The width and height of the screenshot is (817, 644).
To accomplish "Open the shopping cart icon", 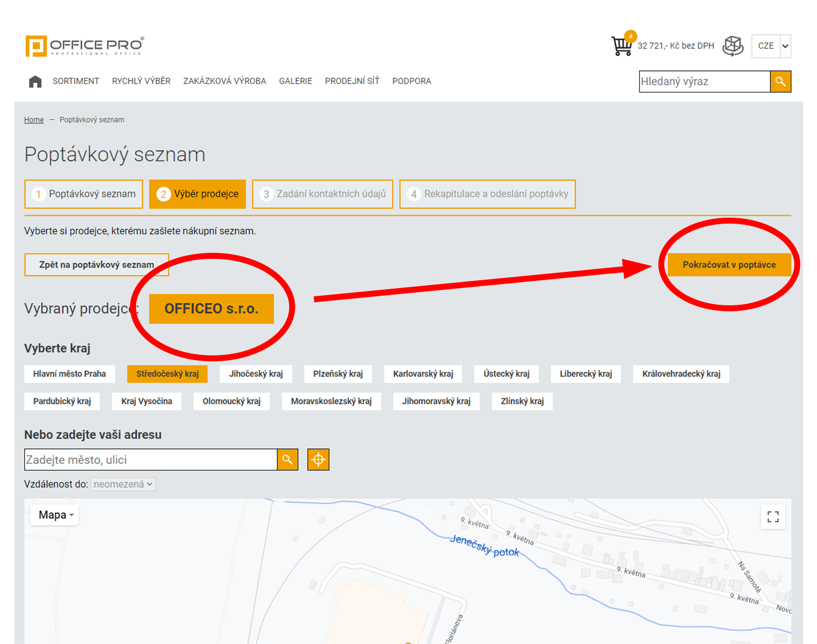I will pyautogui.click(x=622, y=45).
